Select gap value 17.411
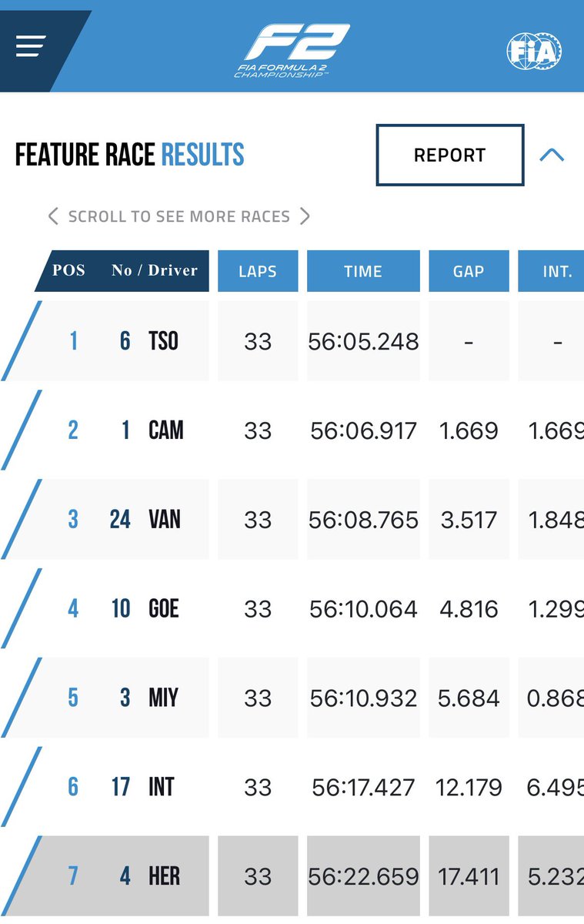 tap(469, 877)
